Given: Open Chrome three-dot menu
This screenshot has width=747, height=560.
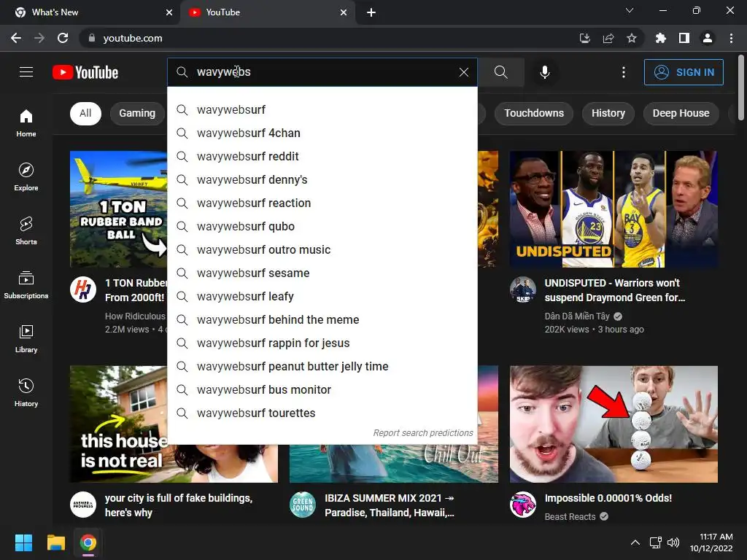Looking at the screenshot, I should pos(731,38).
